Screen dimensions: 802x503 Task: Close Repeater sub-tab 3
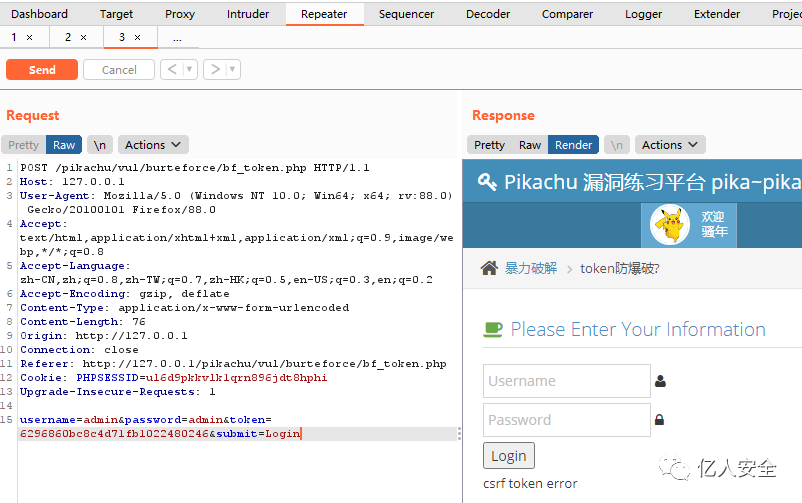[x=137, y=37]
